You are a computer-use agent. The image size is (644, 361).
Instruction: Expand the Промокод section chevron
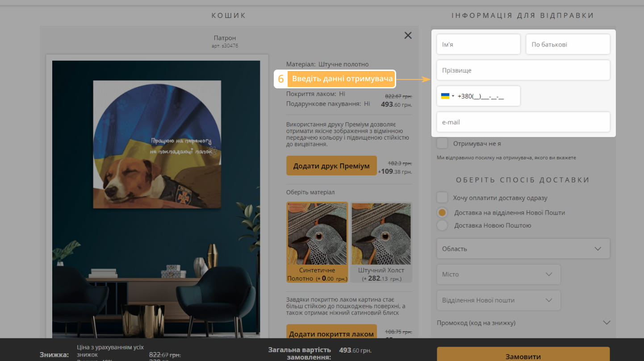606,323
